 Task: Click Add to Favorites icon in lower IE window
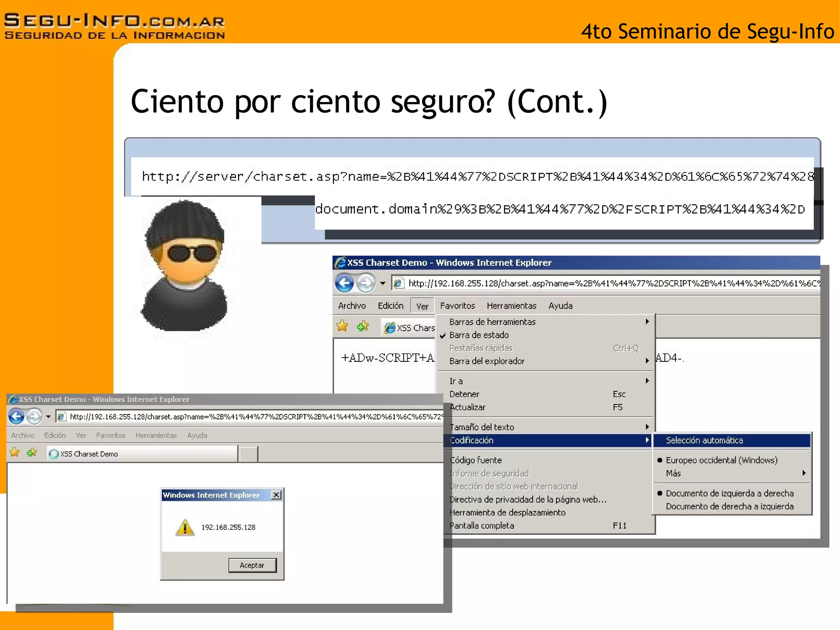[x=32, y=452]
